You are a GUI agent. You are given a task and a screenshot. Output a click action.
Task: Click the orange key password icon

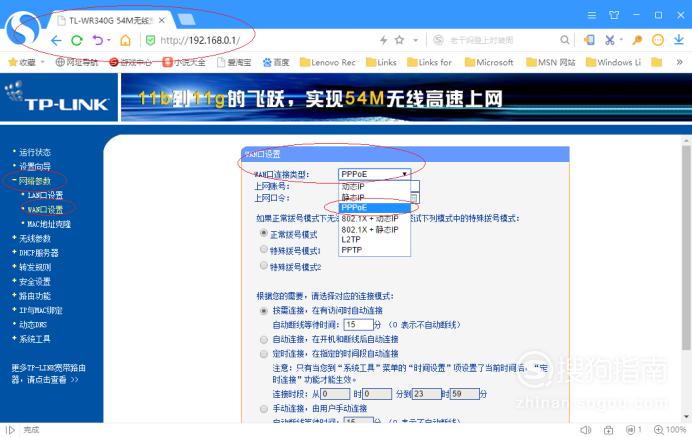pos(636,40)
